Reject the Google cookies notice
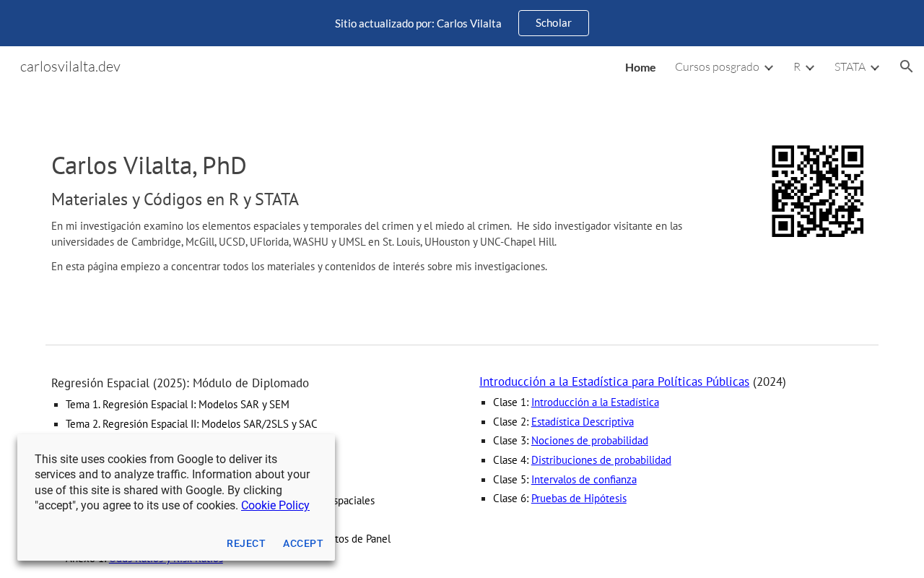The width and height of the screenshot is (924, 578). (x=246, y=543)
